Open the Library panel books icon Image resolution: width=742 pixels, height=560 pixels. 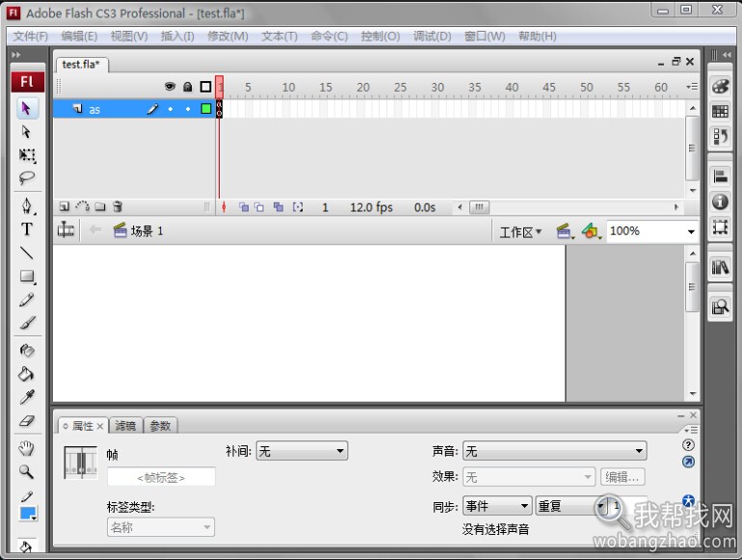(720, 267)
